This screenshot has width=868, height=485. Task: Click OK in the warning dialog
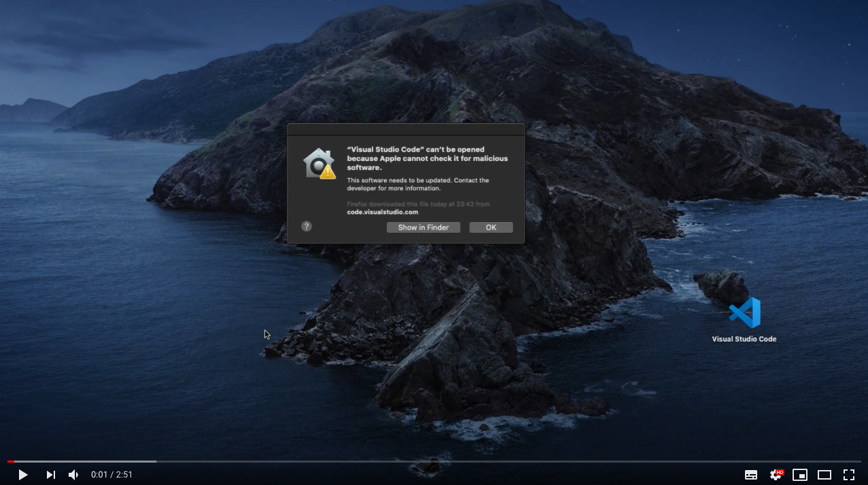pos(491,228)
